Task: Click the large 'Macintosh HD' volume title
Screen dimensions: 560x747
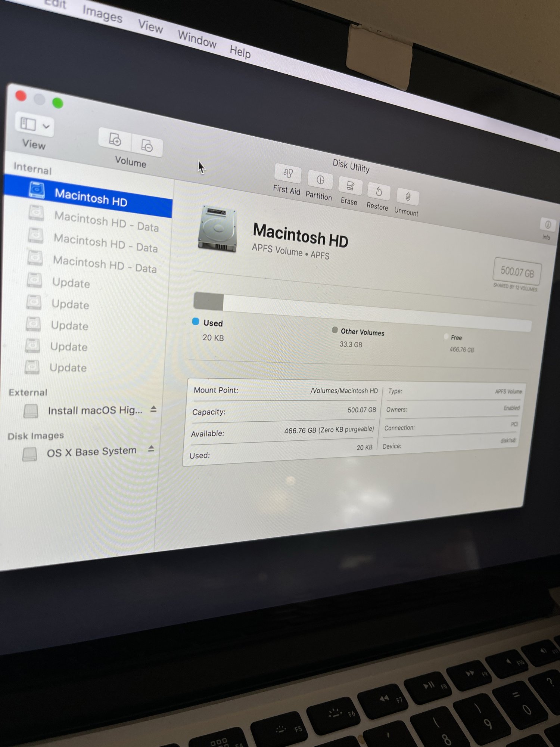Action: [x=301, y=235]
